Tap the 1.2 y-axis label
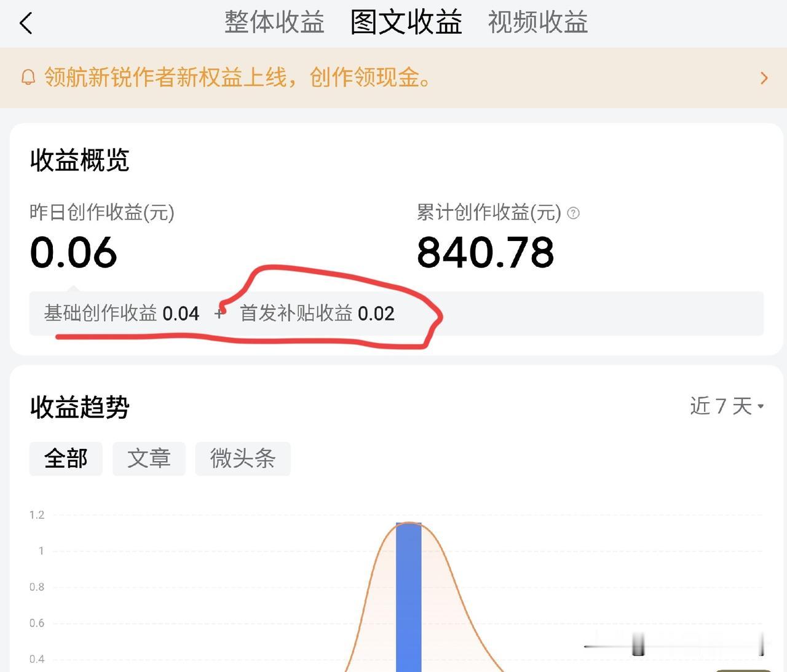The height and width of the screenshot is (672, 787). coord(37,515)
